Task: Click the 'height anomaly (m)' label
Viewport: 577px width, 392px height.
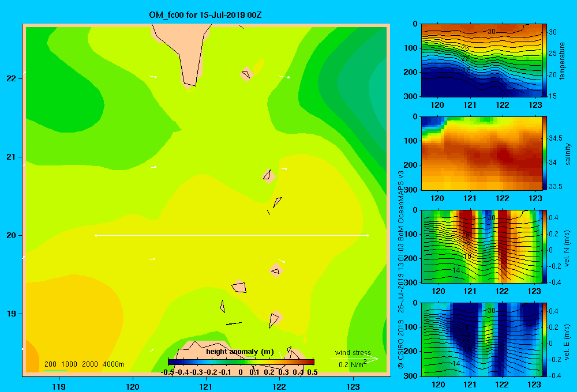Action: pyautogui.click(x=240, y=352)
